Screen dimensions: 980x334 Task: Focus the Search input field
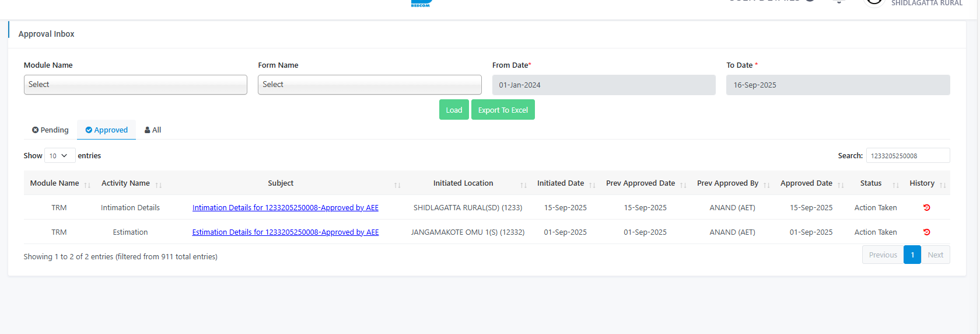(908, 156)
